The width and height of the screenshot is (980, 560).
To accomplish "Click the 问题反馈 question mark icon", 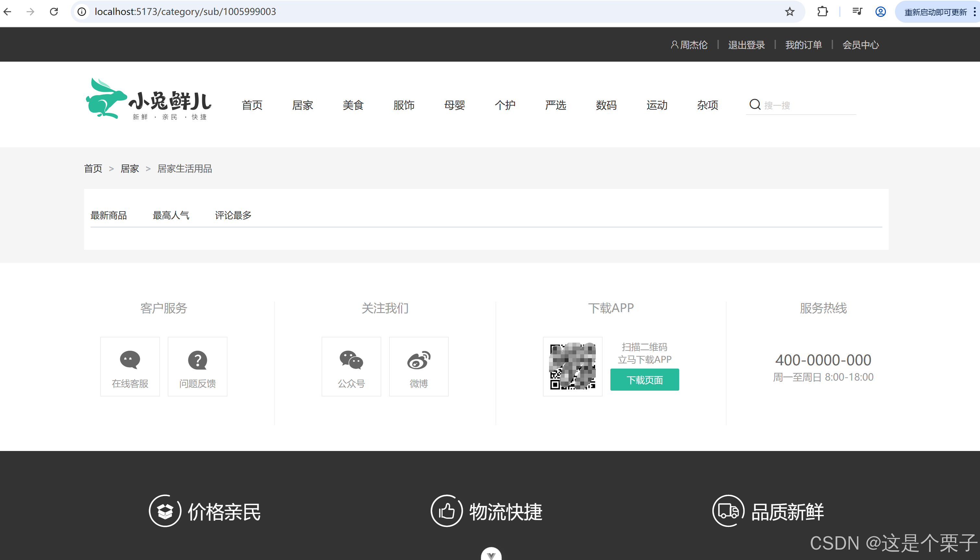I will point(197,360).
